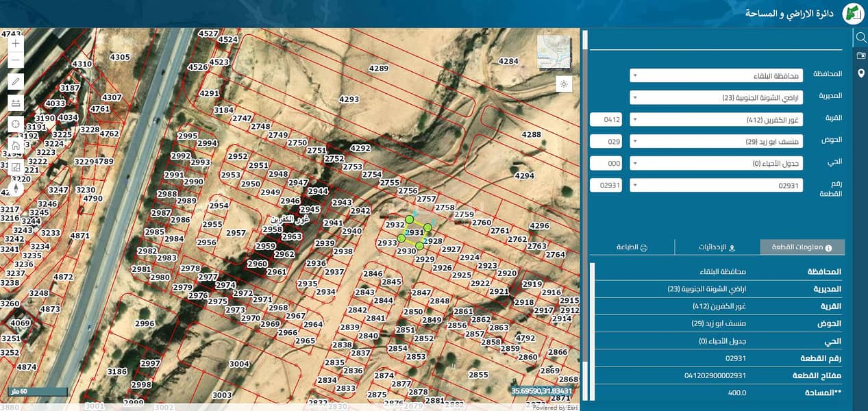Screen dimensions: 868x411
Task: Zoom out of the map
Action: click(x=16, y=60)
